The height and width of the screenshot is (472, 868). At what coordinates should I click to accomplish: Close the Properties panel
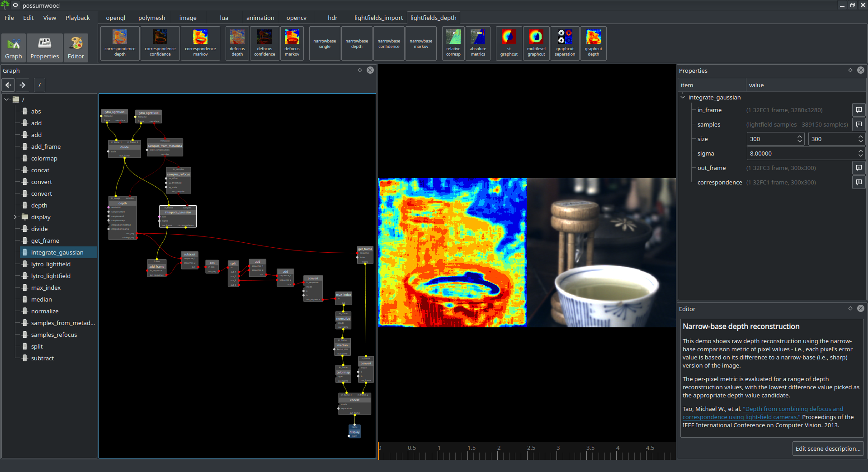(861, 70)
